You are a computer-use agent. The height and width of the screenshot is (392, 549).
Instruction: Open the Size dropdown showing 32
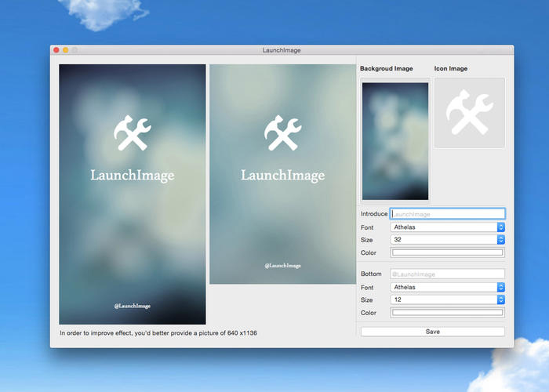point(447,240)
